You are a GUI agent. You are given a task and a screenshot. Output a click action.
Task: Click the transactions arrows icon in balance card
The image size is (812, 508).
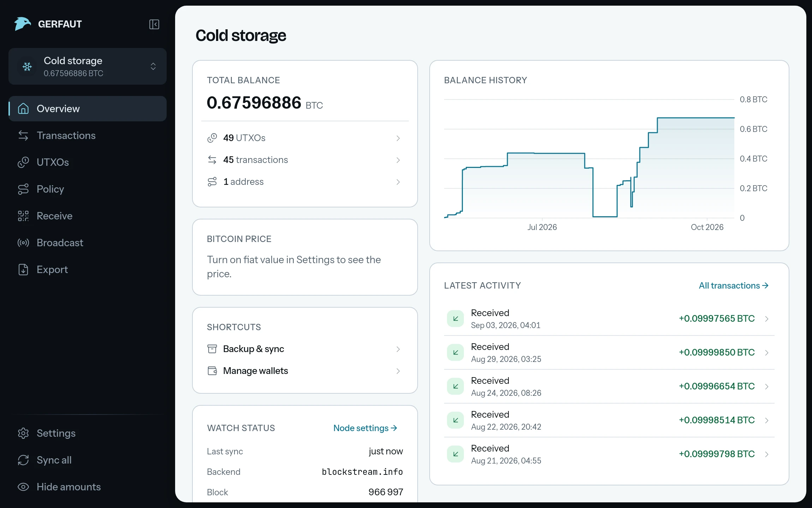[x=212, y=160]
